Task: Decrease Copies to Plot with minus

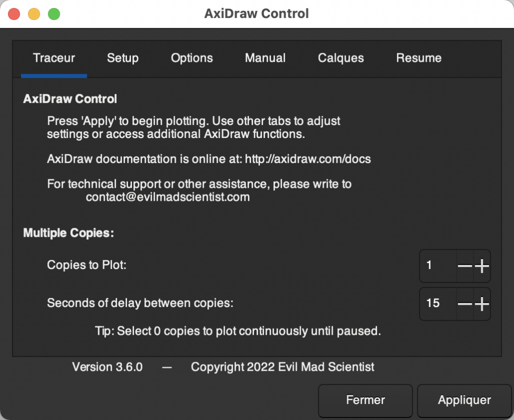Action: click(x=465, y=266)
